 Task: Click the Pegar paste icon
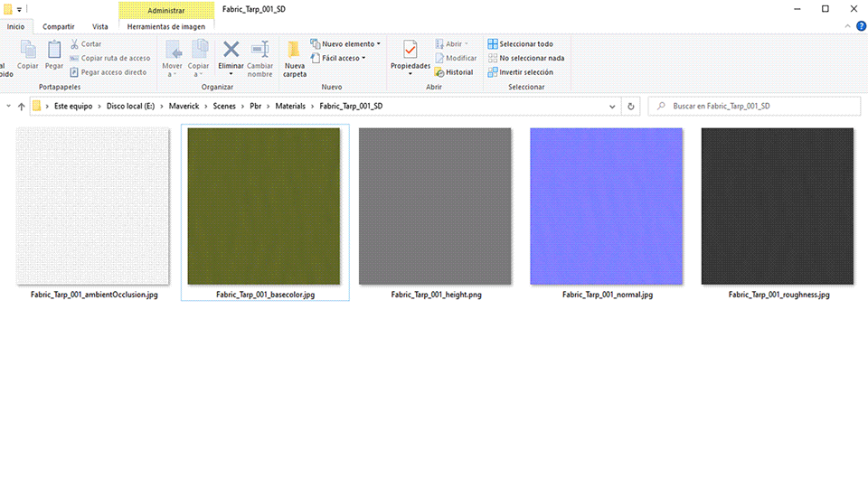click(x=54, y=51)
